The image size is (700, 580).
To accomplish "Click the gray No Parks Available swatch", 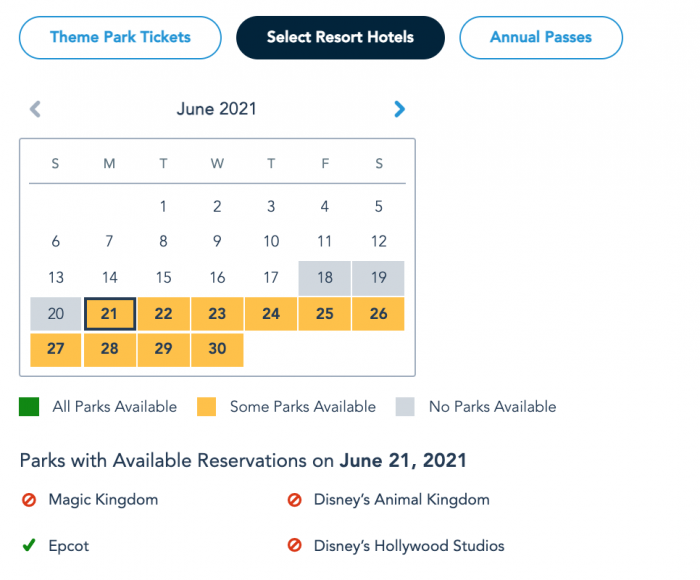I will click(404, 407).
